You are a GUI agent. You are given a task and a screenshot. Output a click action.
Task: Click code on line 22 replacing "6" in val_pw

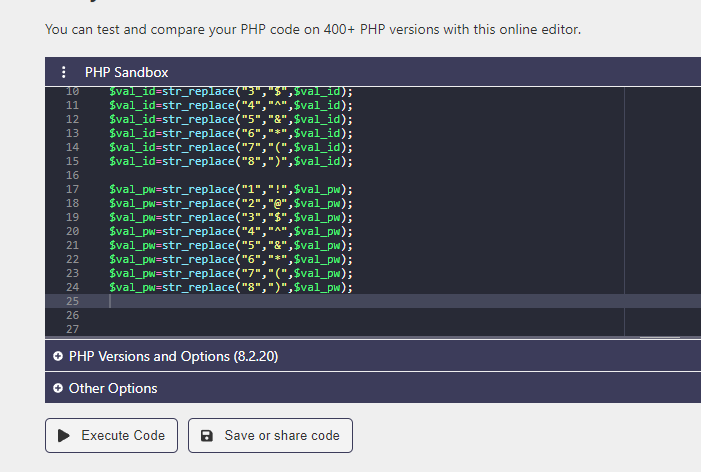pos(231,259)
